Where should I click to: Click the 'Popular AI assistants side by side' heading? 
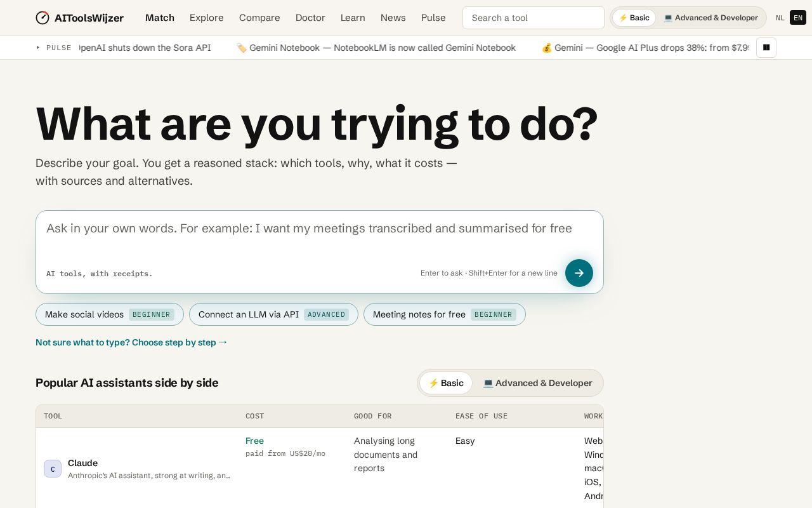pos(127,383)
